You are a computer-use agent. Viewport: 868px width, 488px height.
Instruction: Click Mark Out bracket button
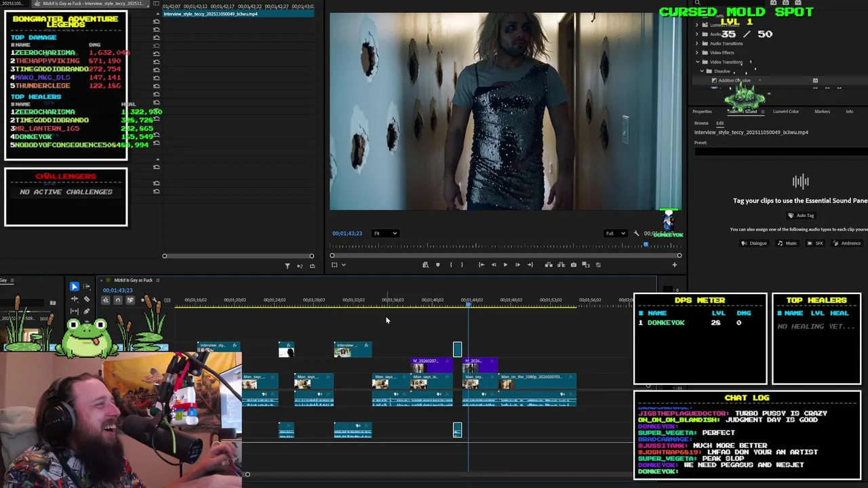[462, 265]
